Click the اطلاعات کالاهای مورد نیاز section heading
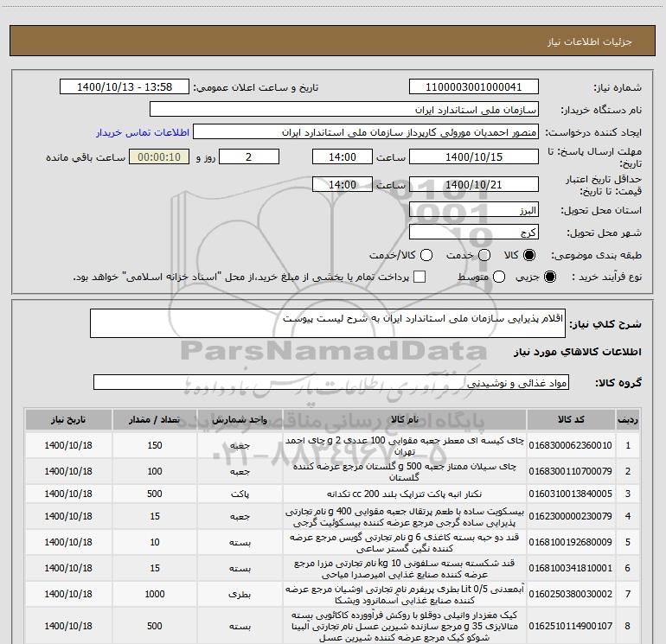The width and height of the screenshot is (666, 644). (577, 352)
